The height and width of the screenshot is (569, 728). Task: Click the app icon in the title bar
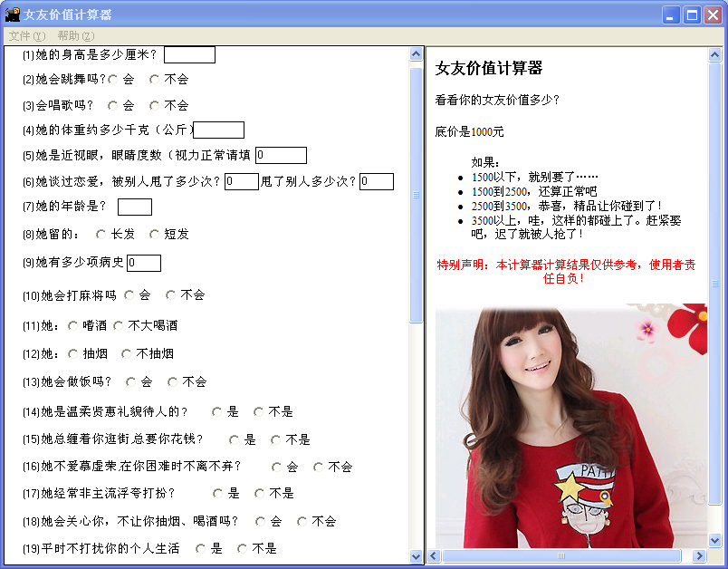click(13, 14)
